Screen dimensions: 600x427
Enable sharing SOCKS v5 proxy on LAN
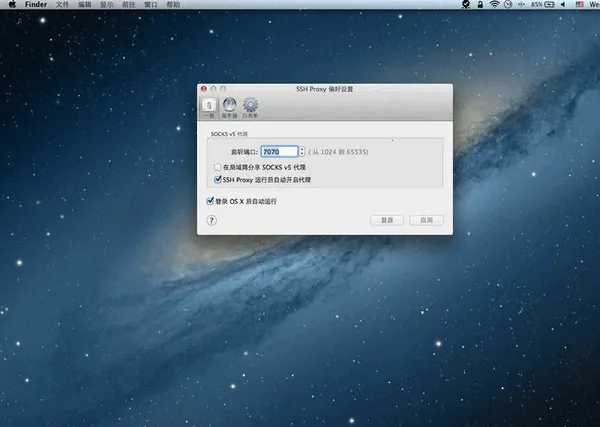219,167
